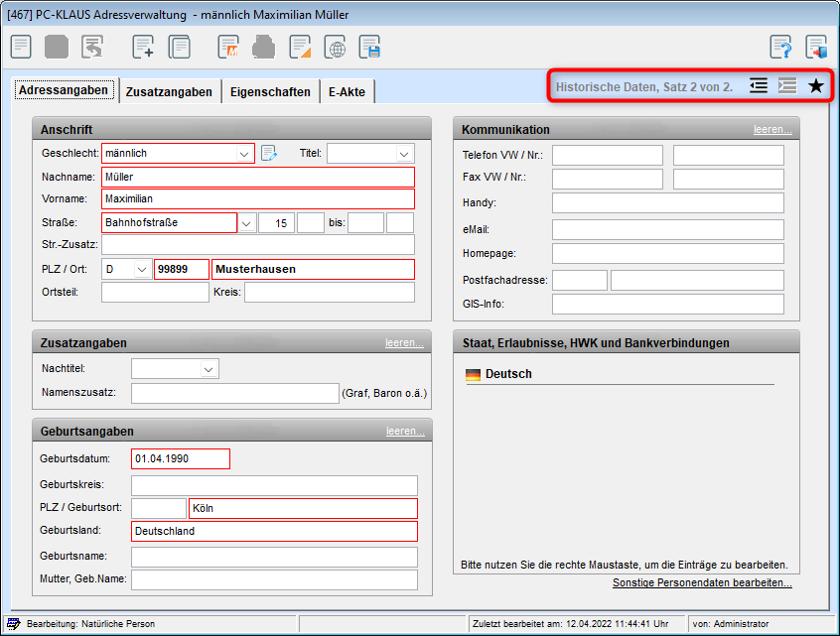Click the black star icon
The width and height of the screenshot is (840, 636).
(815, 86)
